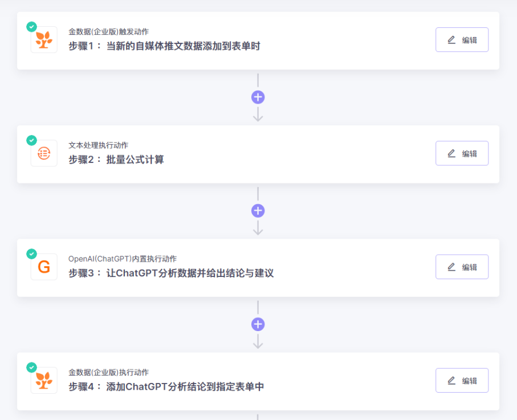Add a step after step 1 with plus button
The image size is (517, 420).
(x=258, y=97)
